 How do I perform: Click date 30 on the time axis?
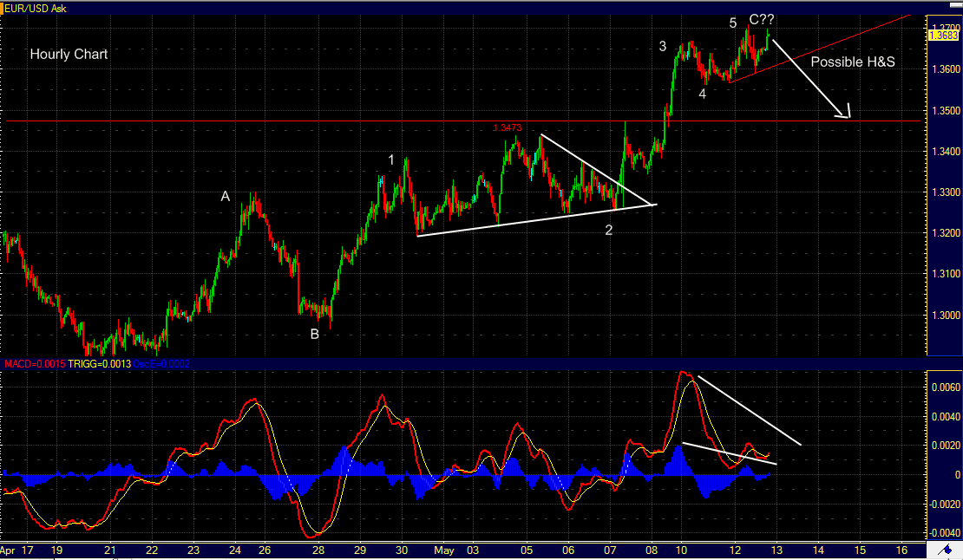pyautogui.click(x=402, y=550)
